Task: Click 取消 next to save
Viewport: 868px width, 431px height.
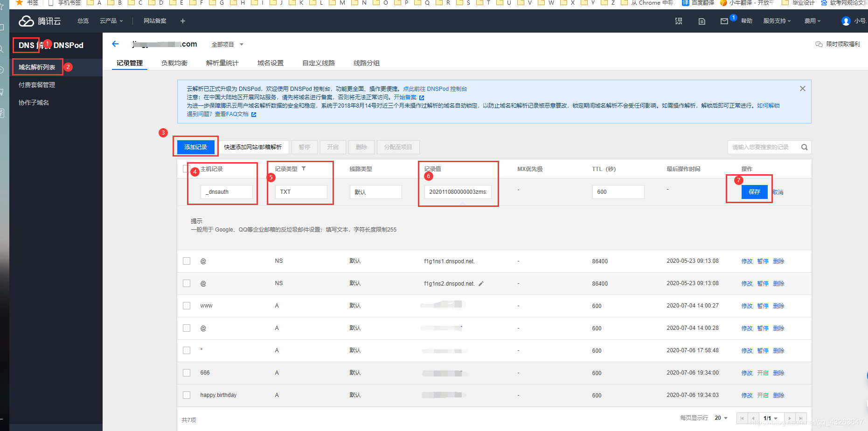Action: (778, 192)
